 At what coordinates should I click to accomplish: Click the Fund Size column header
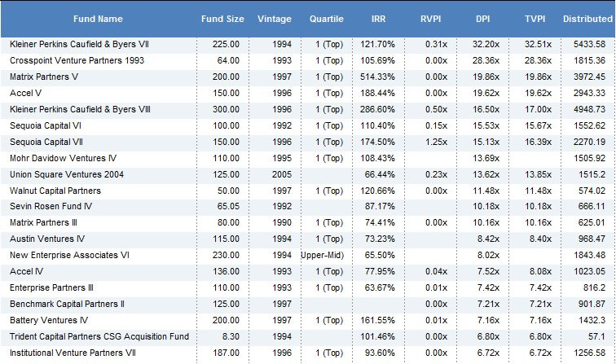222,19
